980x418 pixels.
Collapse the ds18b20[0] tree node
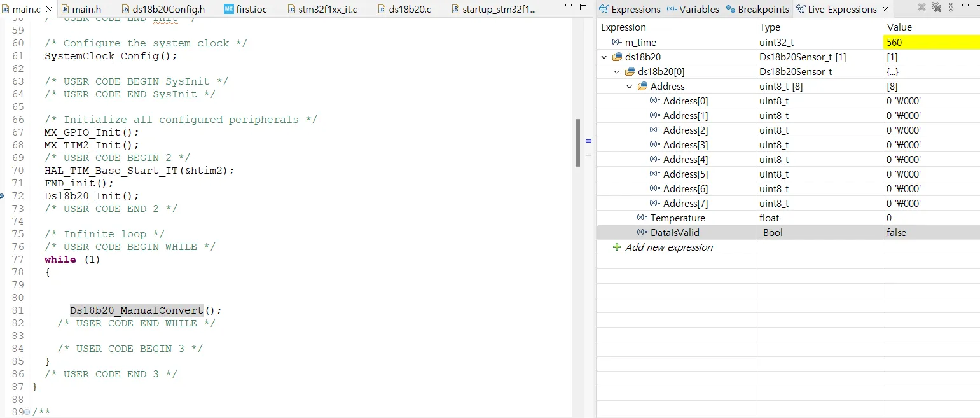click(x=617, y=72)
